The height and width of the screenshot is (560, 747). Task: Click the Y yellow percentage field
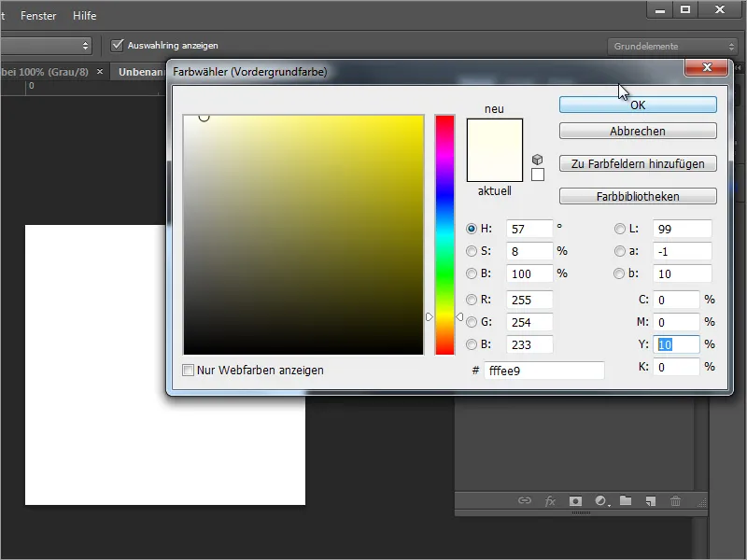(676, 344)
